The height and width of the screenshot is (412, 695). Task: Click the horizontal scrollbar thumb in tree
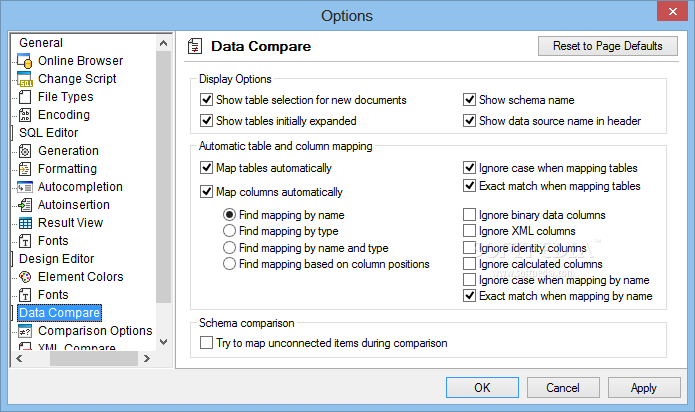point(94,358)
